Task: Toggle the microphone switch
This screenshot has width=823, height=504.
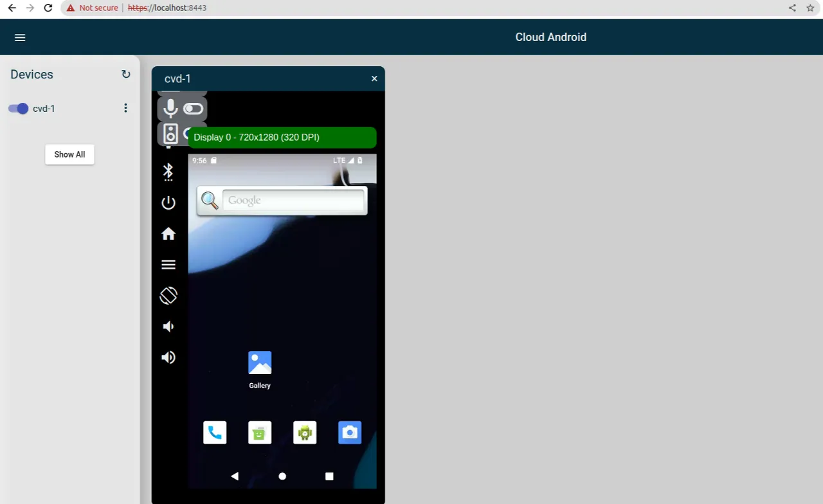Action: point(193,109)
